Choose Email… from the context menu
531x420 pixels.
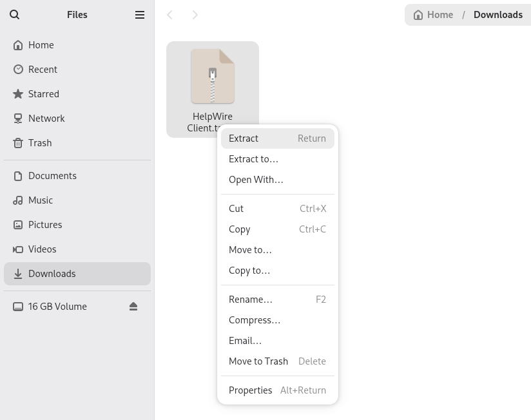pyautogui.click(x=278, y=341)
